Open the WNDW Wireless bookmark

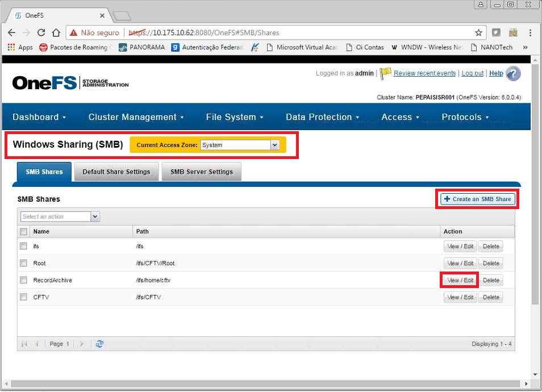[x=427, y=47]
